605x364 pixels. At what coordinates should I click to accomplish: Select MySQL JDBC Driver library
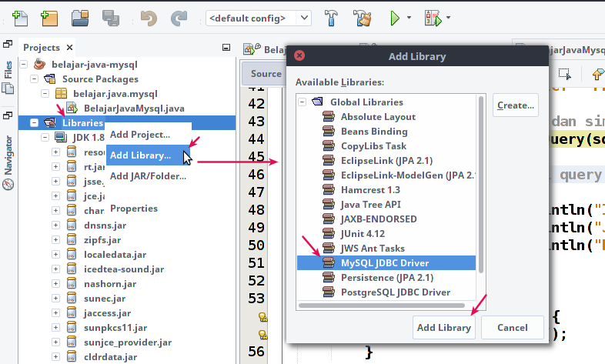tap(386, 263)
